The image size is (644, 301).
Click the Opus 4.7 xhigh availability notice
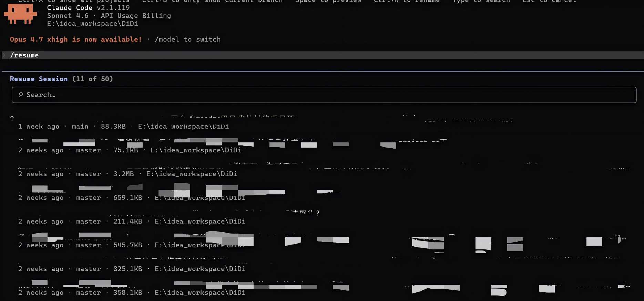76,39
